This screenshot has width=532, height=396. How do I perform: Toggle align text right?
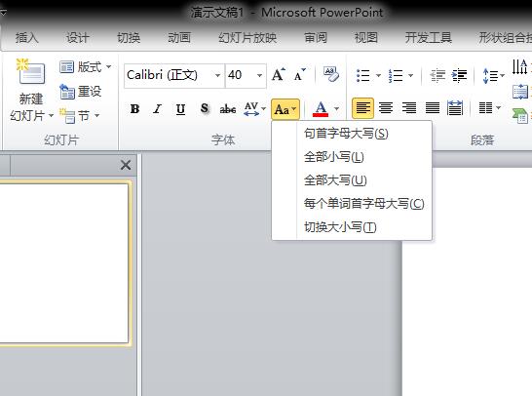409,108
